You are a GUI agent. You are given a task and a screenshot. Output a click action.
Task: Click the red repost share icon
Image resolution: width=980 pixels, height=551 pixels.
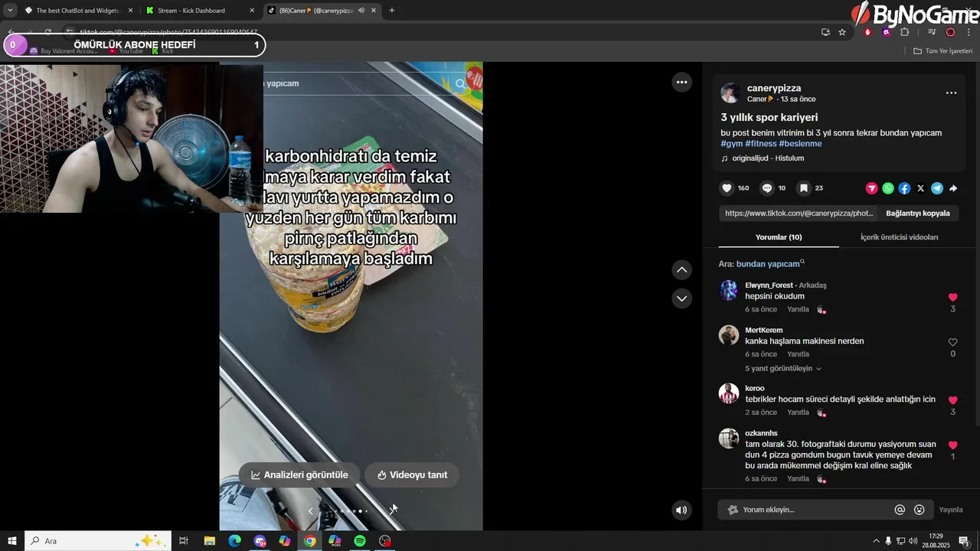click(x=871, y=188)
